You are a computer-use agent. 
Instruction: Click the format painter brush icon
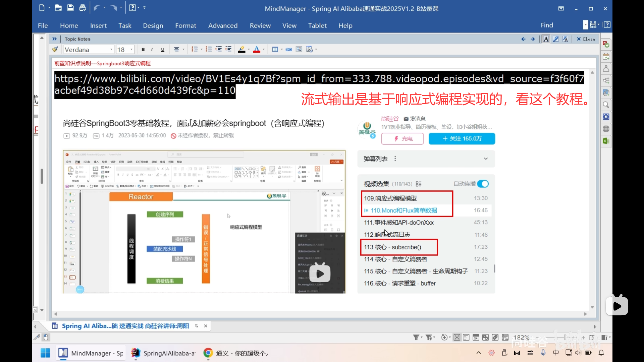tap(55, 49)
